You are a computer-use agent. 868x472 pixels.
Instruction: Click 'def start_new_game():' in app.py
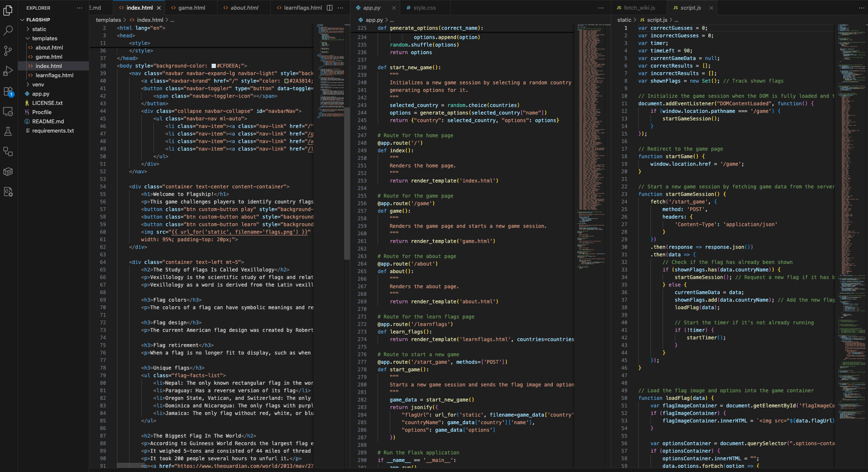[x=409, y=68]
